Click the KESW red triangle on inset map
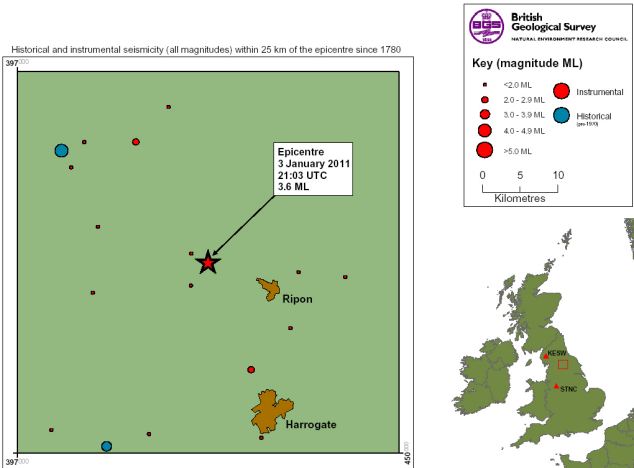This screenshot has height=468, width=634. [x=546, y=356]
